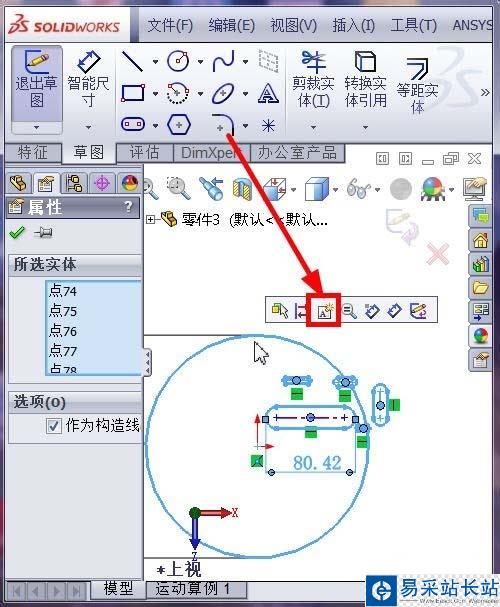500x607 pixels.
Task: Click Make Block icon in context toolbar
Action: [324, 310]
